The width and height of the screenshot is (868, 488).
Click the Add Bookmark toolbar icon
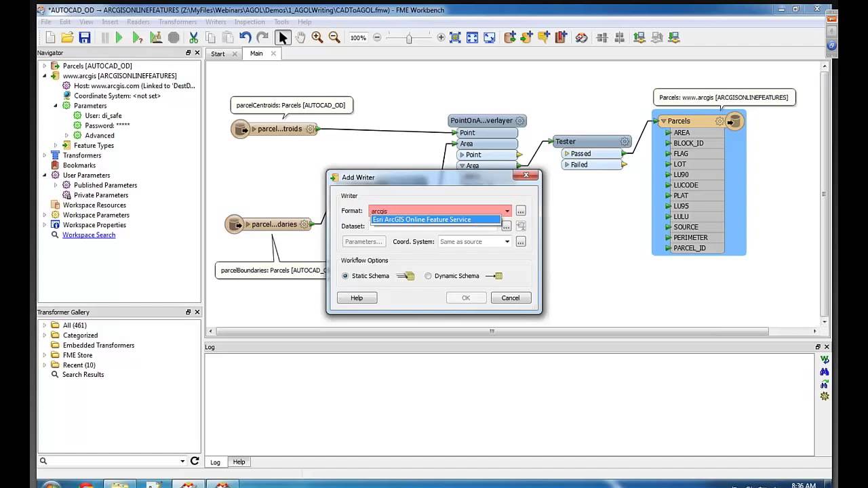tap(561, 38)
